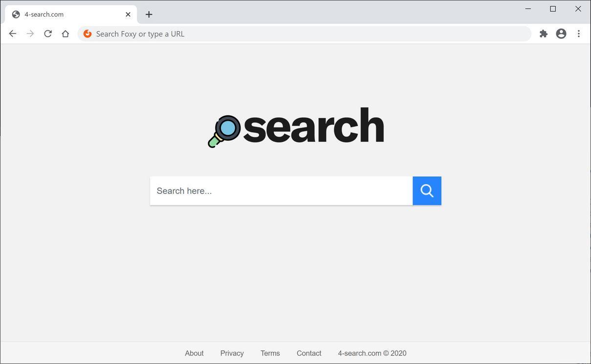
Task: Open the extensions puzzle icon
Action: (x=544, y=34)
